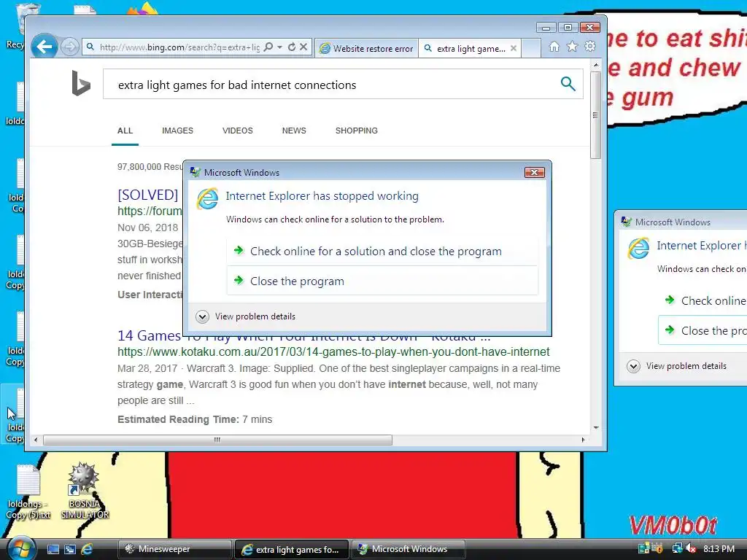
Task: Switch to the VIDEOS results tab
Action: point(237,131)
